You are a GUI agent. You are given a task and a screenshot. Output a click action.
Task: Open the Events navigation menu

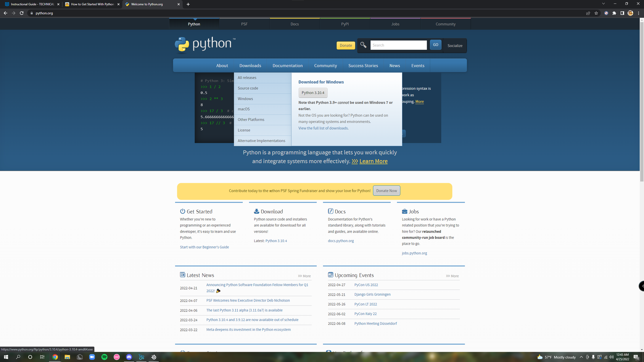(418, 66)
